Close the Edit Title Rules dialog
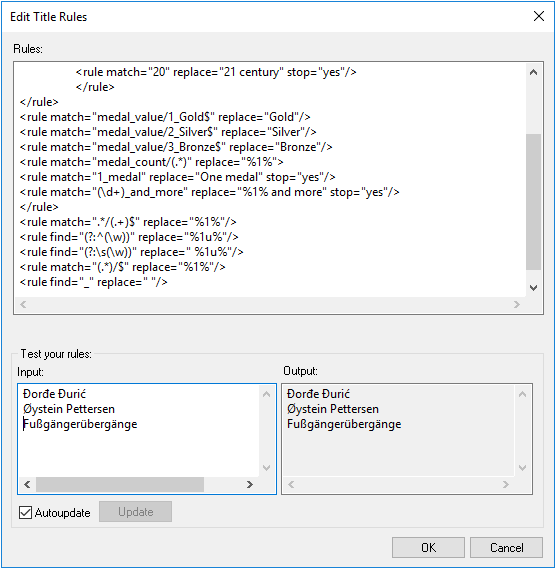557x570 pixels. pos(538,16)
